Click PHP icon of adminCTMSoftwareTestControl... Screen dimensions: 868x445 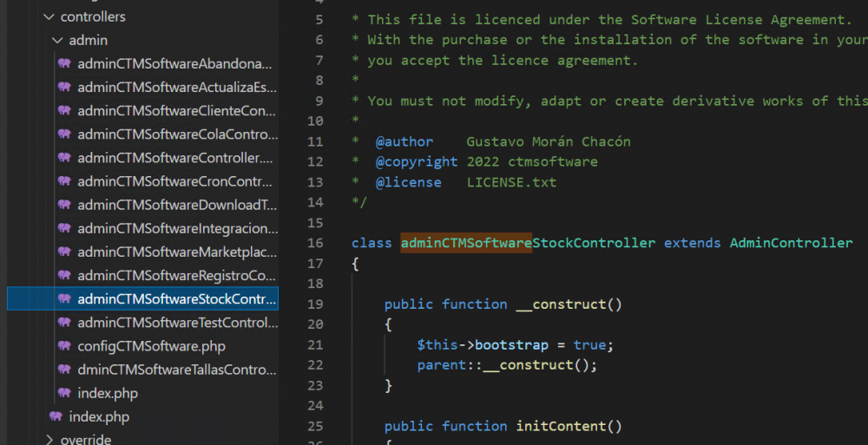(64, 322)
